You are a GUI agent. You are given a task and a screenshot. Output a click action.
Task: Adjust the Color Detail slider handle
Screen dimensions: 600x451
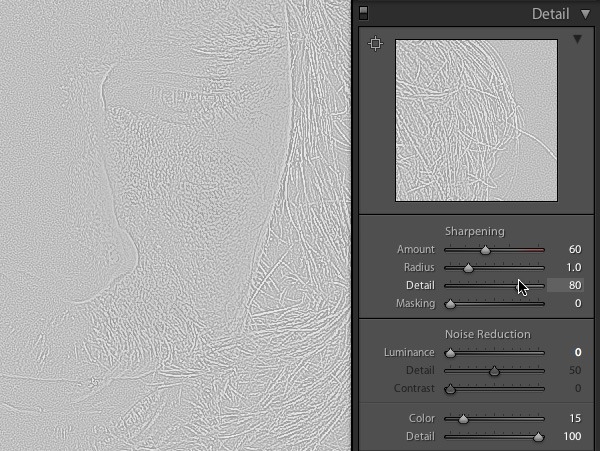pos(538,437)
